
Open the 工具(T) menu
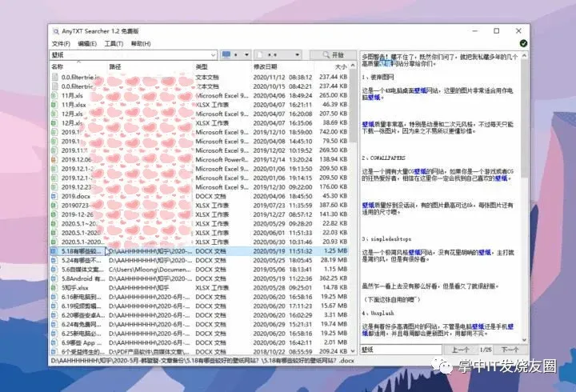click(114, 44)
